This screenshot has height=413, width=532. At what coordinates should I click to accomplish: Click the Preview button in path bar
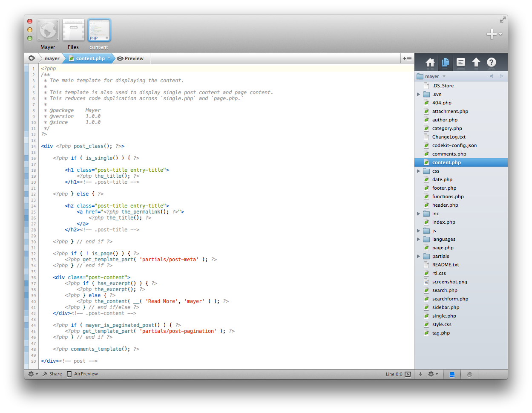point(130,58)
